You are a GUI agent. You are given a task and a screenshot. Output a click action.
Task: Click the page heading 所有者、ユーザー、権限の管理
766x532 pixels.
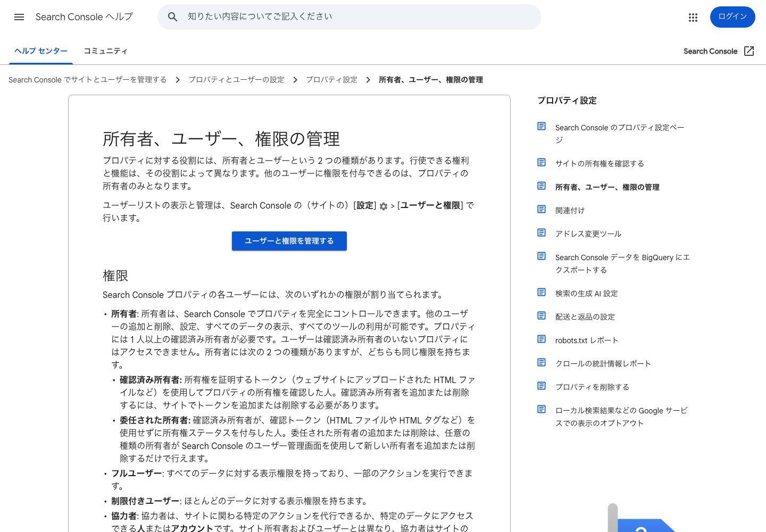pos(221,139)
